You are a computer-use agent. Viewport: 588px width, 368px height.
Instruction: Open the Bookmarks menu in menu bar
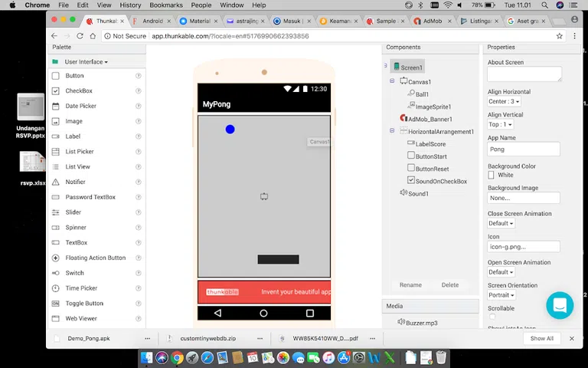pyautogui.click(x=166, y=5)
